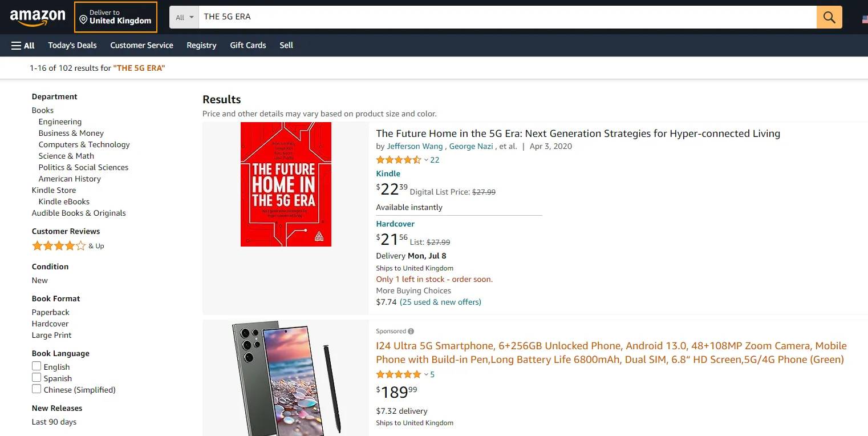This screenshot has height=436, width=868.
Task: Click the Sponsored info icon
Action: click(411, 331)
